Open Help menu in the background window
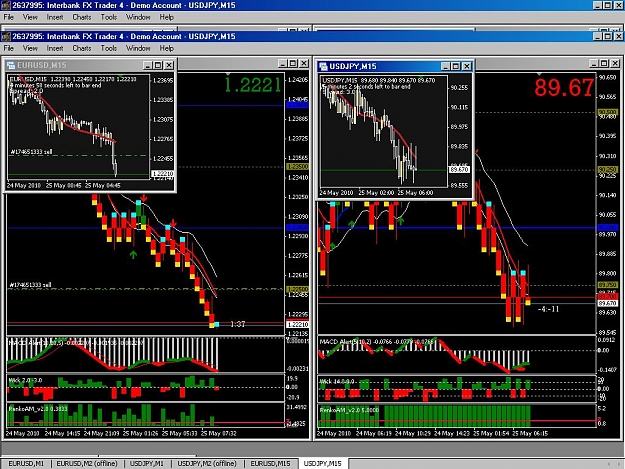This screenshot has height=469, width=625. click(167, 17)
